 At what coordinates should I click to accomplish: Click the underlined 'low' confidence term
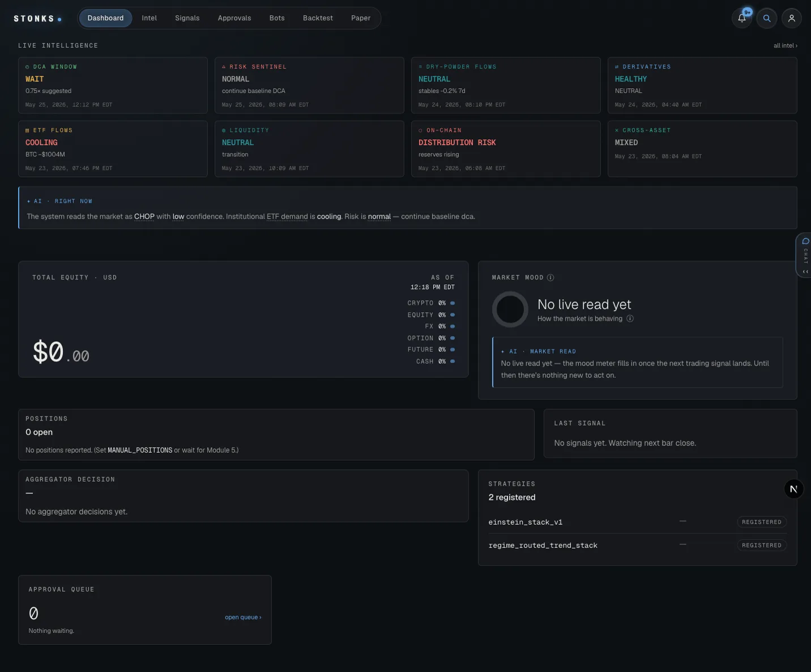[x=178, y=216]
